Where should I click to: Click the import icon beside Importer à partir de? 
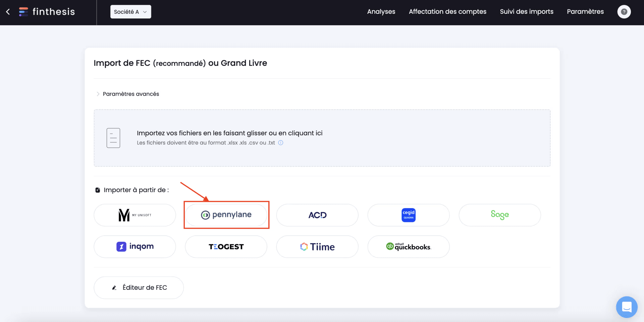click(98, 190)
